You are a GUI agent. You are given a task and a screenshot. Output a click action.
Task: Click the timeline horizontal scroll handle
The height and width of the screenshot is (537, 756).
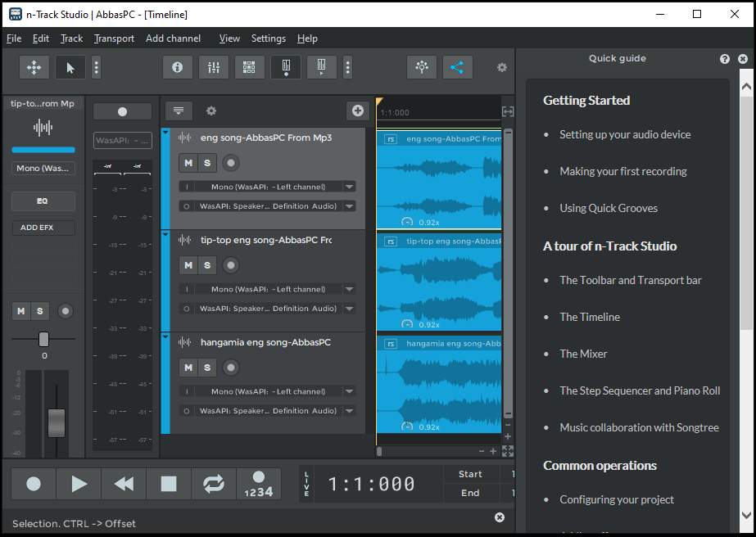pyautogui.click(x=379, y=452)
